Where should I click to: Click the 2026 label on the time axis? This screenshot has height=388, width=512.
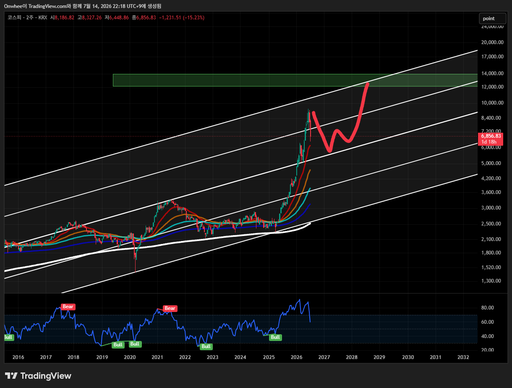296,357
